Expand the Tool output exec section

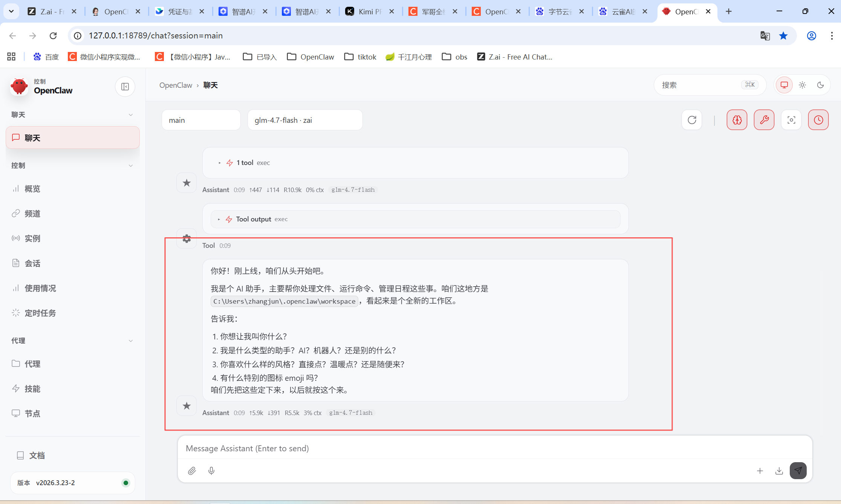[253, 219]
